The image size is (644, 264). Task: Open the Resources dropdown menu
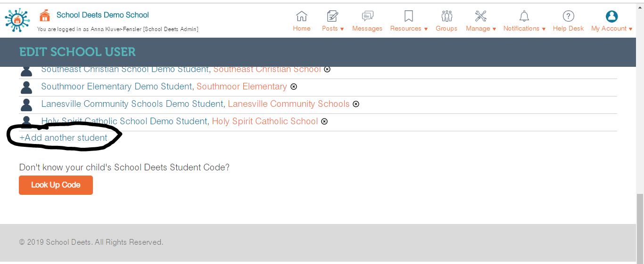point(409,28)
